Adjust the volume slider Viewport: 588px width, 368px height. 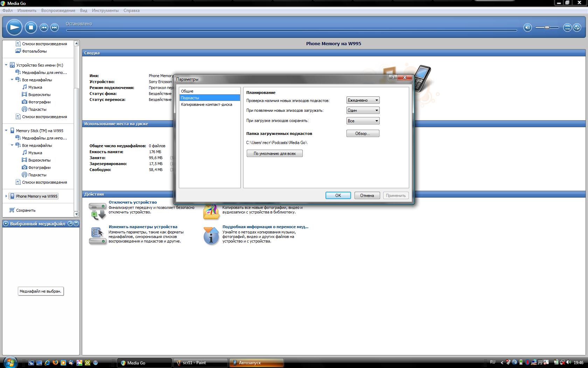[x=547, y=28]
